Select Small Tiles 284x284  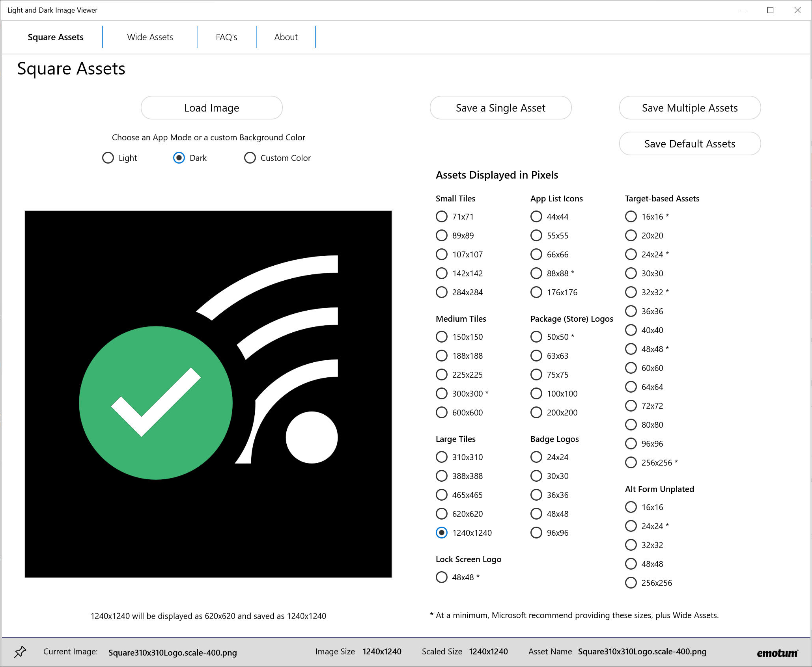point(459,292)
